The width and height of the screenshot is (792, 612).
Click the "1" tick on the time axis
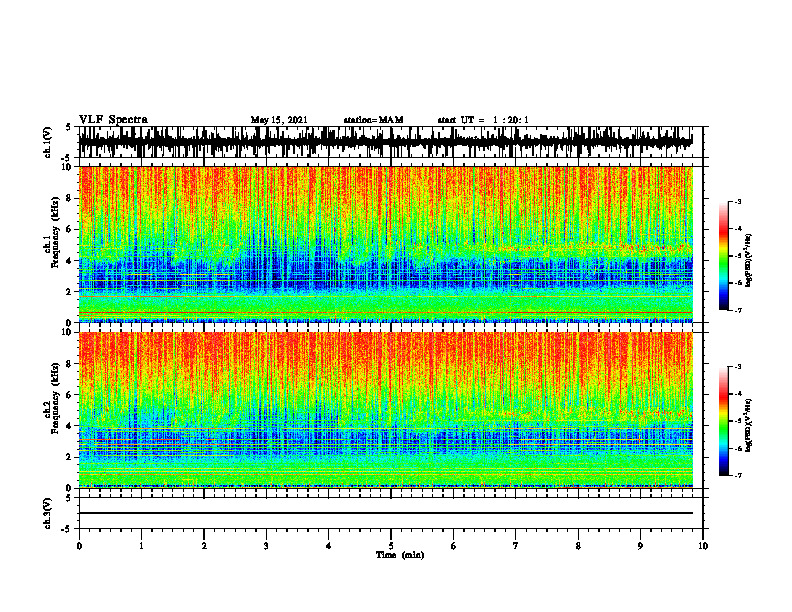[141, 546]
